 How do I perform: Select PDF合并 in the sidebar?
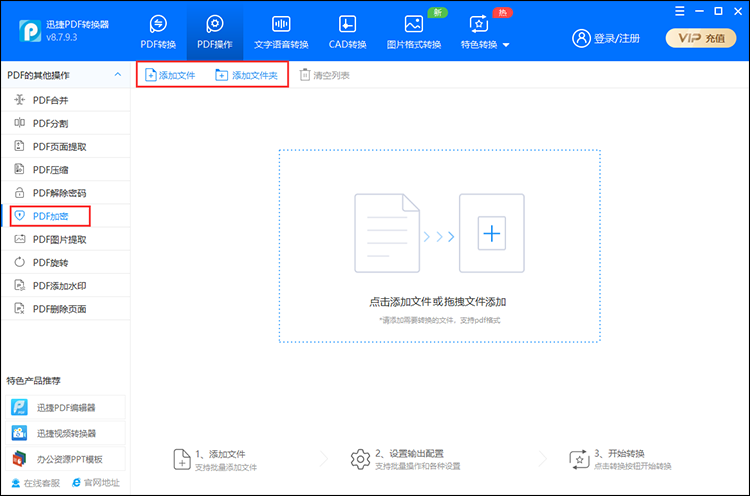(66, 100)
